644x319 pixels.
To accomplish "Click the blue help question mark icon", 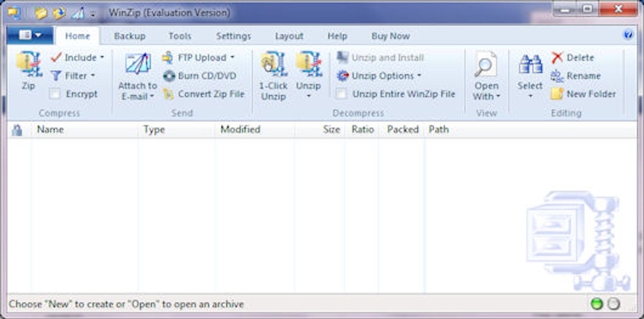I will coord(628,35).
